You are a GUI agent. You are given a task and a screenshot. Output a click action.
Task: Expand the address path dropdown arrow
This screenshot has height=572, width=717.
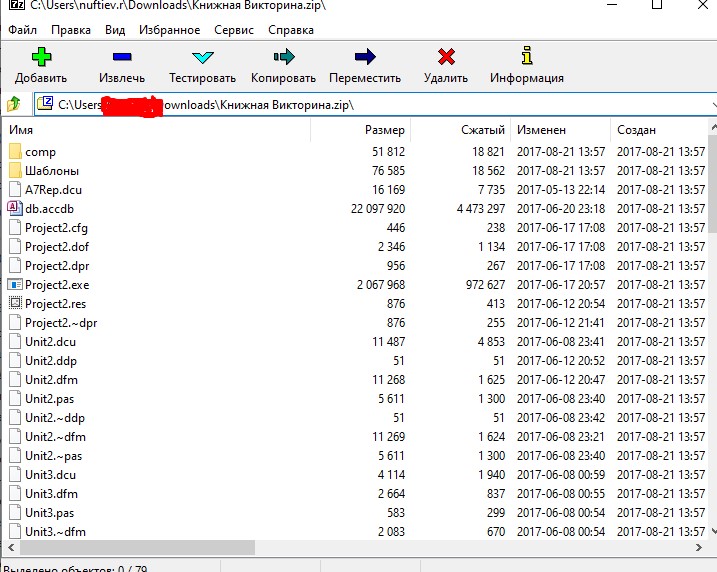point(712,104)
